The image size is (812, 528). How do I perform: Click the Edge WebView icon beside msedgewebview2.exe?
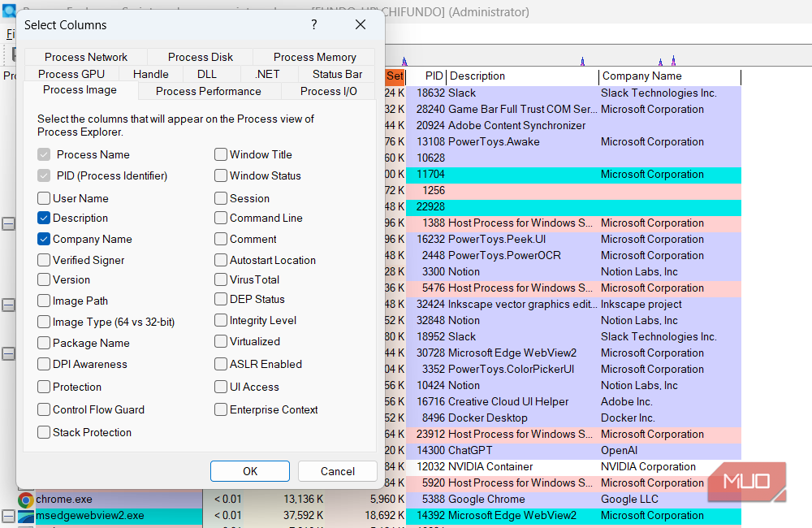tap(25, 516)
